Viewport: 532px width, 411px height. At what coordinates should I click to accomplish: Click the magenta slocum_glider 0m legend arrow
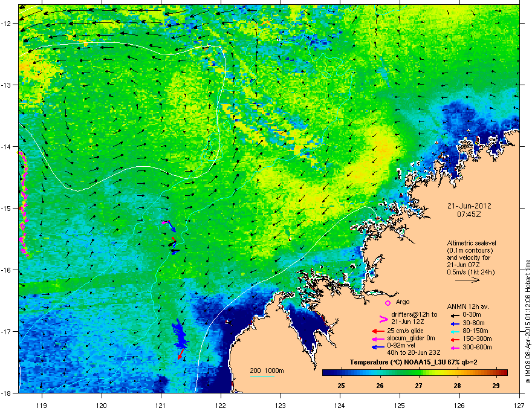pos(378,338)
